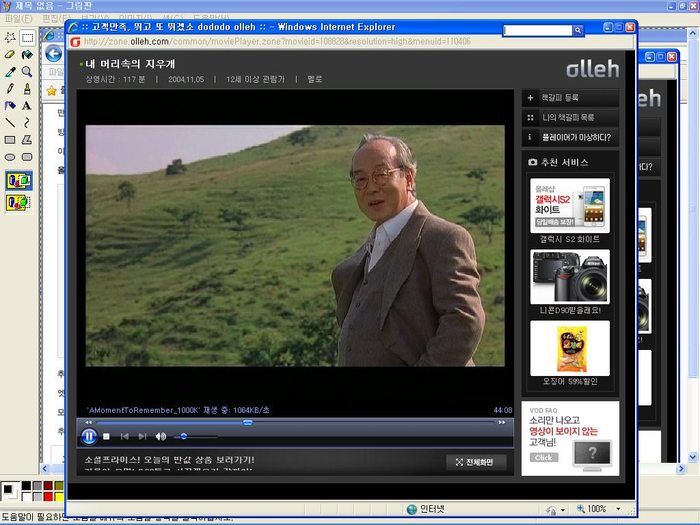The width and height of the screenshot is (700, 525).
Task: Skip to next track in player
Action: [142, 436]
